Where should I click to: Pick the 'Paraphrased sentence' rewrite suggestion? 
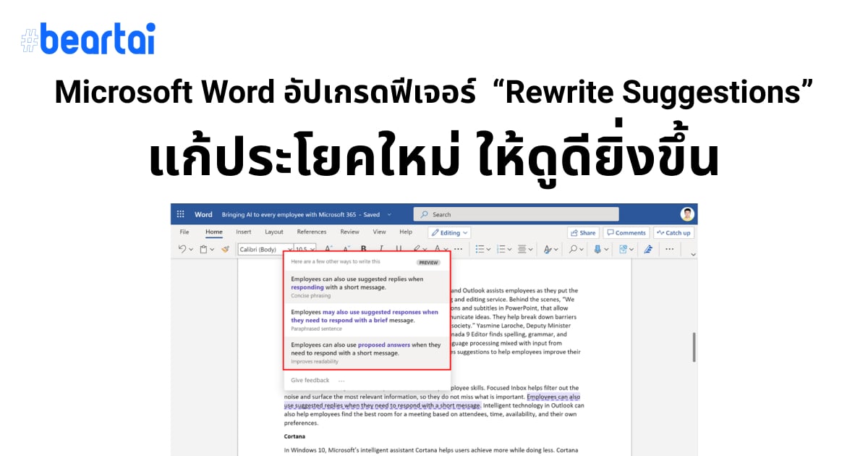pos(367,319)
